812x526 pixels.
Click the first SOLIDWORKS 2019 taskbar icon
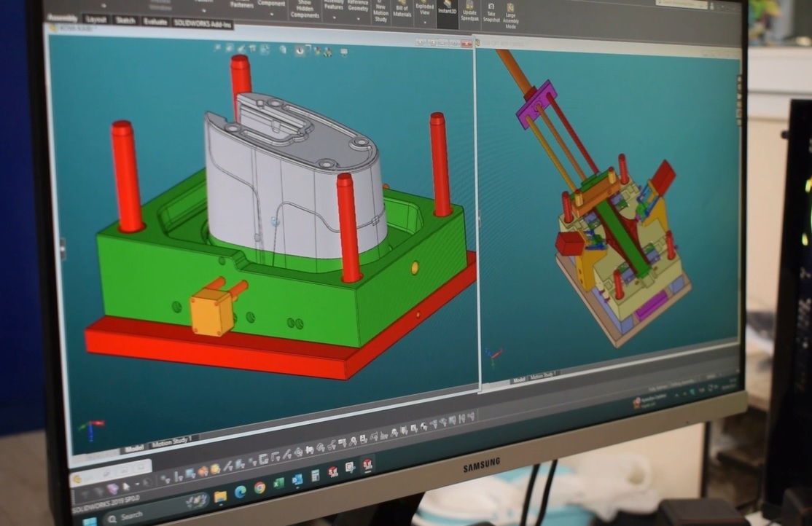click(332, 472)
